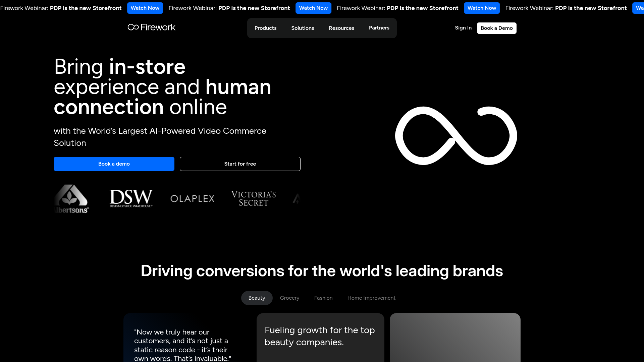Image resolution: width=644 pixels, height=362 pixels.
Task: Open the Partners menu item
Action: pyautogui.click(x=379, y=28)
